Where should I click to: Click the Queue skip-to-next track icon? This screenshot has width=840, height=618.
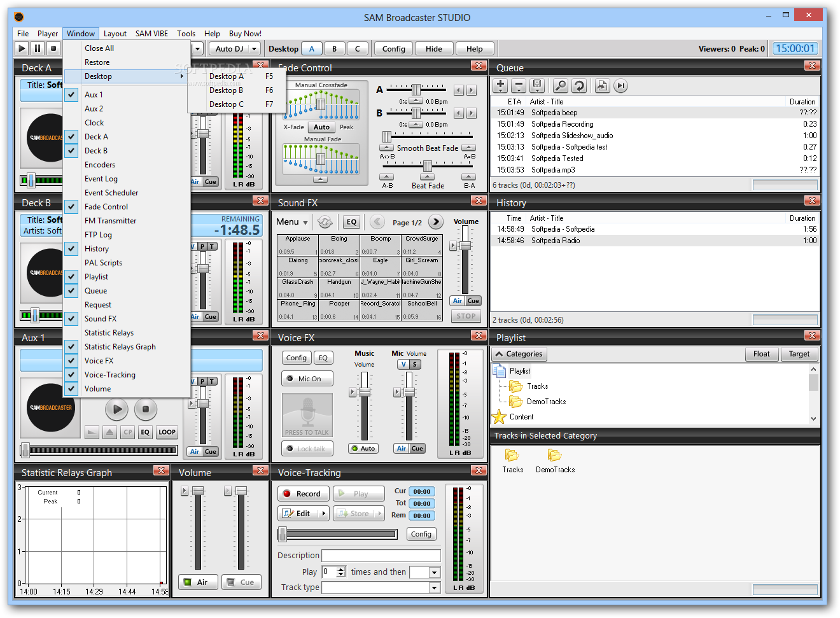(620, 85)
